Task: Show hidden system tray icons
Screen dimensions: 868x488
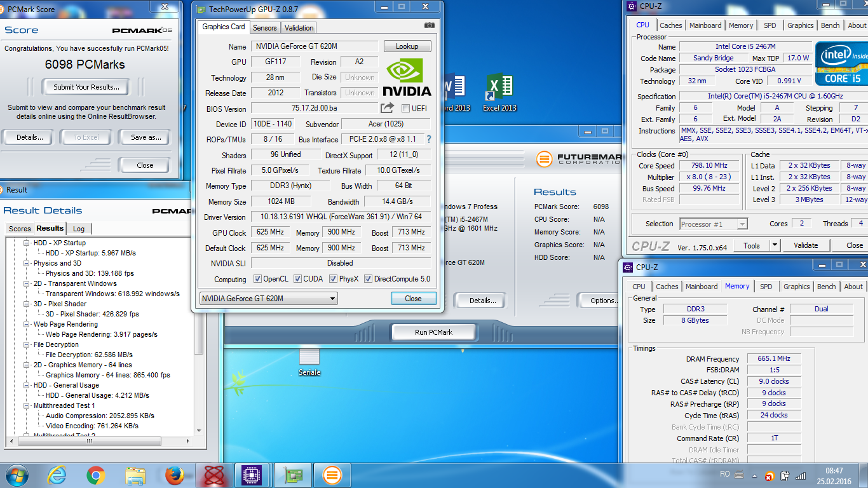Action: click(x=755, y=475)
